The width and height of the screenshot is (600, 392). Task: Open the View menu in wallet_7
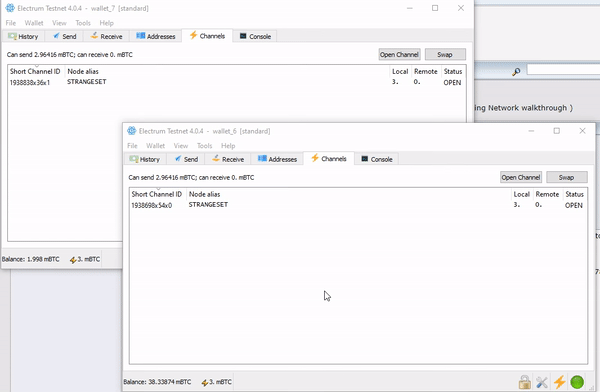point(59,23)
